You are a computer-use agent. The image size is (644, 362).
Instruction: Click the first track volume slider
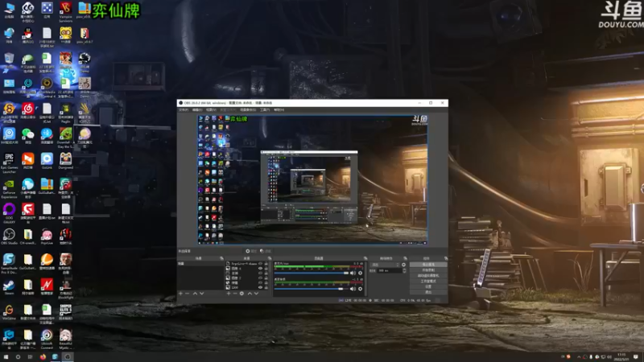click(312, 273)
